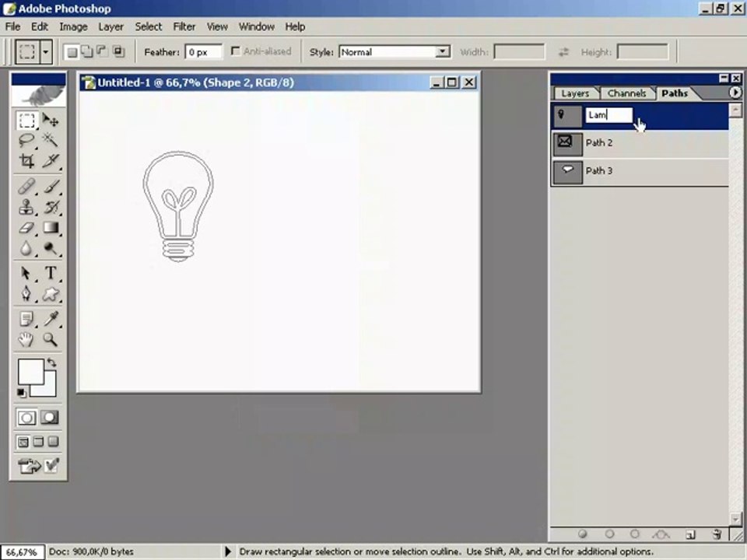Select the Dodge tool
The height and width of the screenshot is (560, 747).
51,248
